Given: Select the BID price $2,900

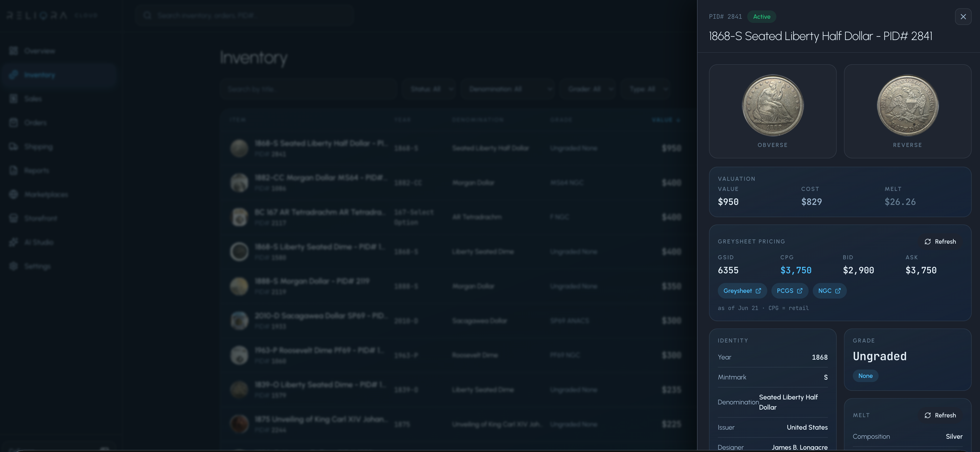Looking at the screenshot, I should (x=858, y=270).
